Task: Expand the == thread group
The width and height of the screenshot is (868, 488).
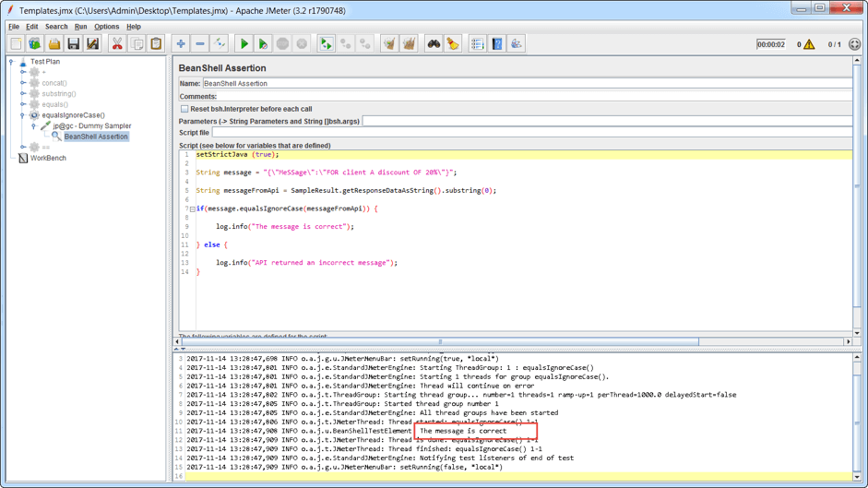Action: pos(23,148)
